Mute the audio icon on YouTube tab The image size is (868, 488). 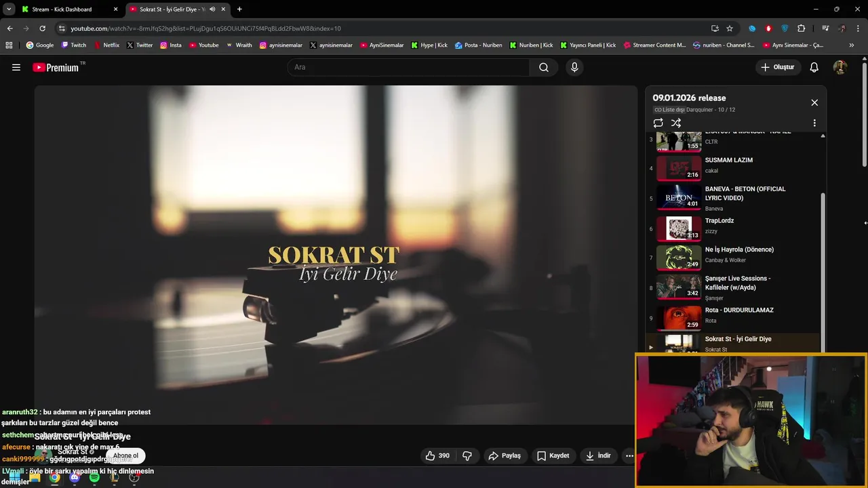[x=212, y=9]
